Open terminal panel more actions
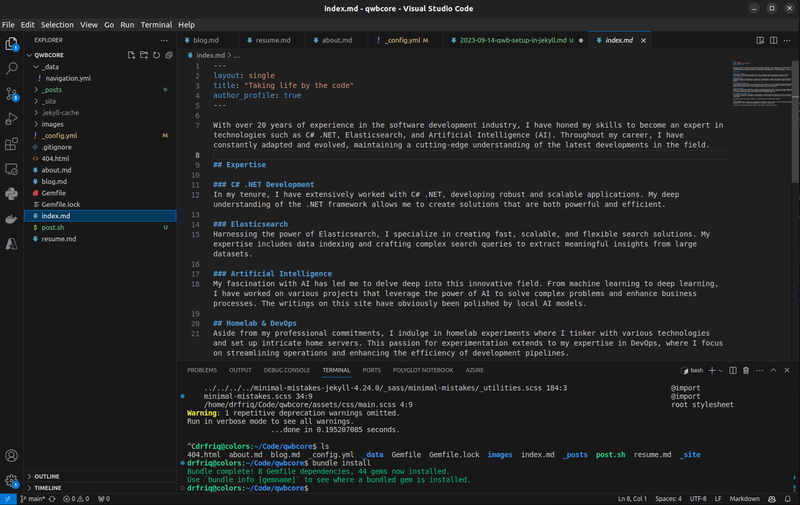The height and width of the screenshot is (505, 800). pyautogui.click(x=760, y=370)
